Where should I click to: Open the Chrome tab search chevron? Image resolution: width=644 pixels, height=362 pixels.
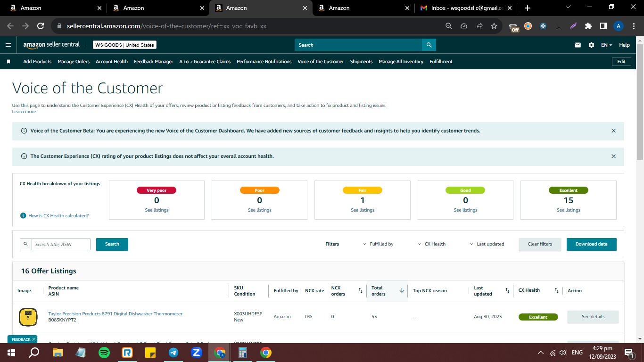point(568,7)
